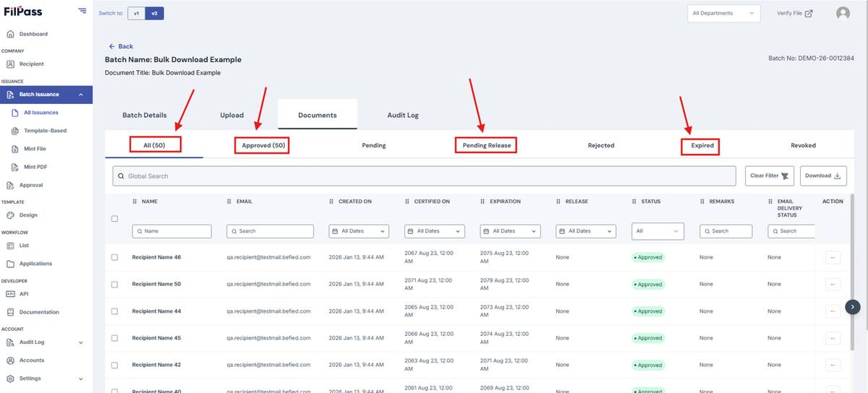Expand the Settings sidebar chevron
This screenshot has width=868, height=393.
click(81, 379)
